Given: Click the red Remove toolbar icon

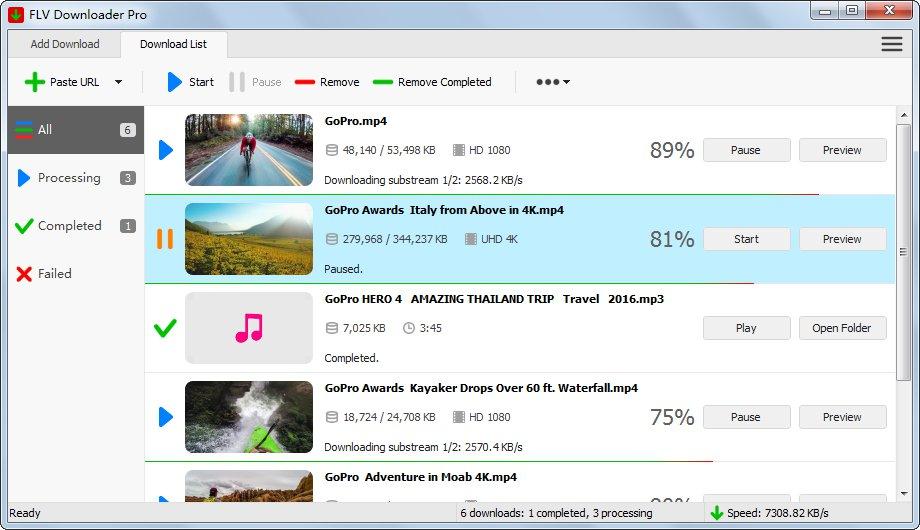Looking at the screenshot, I should coord(305,82).
